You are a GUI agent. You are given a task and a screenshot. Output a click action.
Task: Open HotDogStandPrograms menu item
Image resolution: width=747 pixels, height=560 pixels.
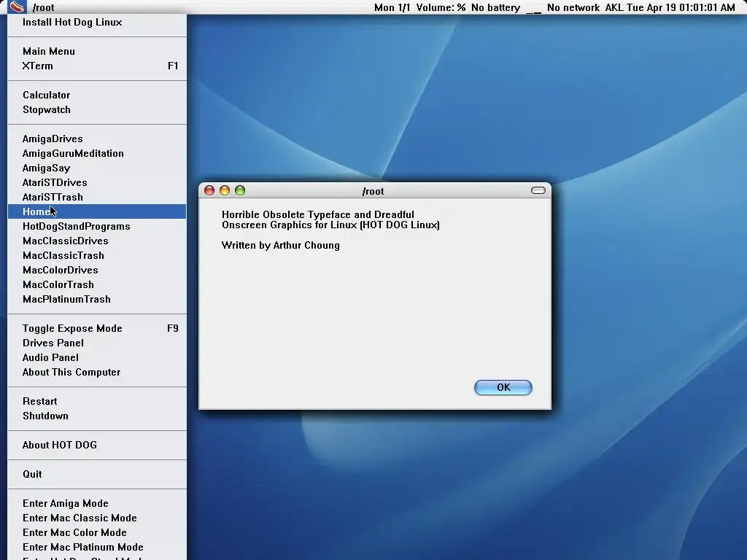(97, 227)
